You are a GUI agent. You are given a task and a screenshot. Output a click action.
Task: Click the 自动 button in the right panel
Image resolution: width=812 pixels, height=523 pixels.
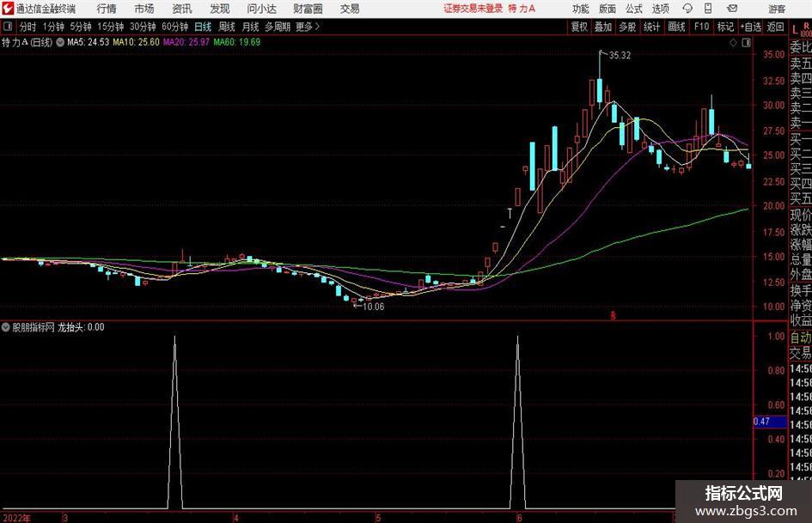[801, 338]
